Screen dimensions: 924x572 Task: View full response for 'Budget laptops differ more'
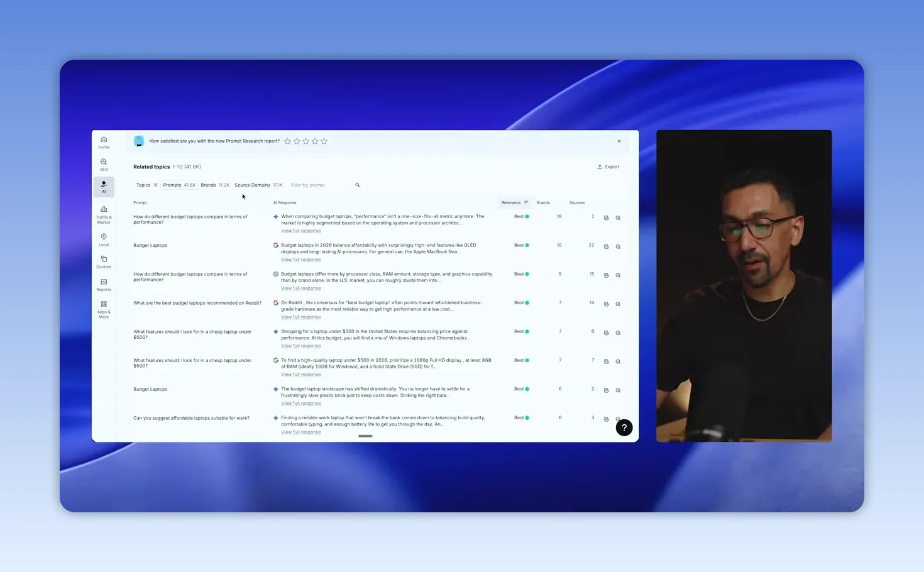[x=301, y=289]
